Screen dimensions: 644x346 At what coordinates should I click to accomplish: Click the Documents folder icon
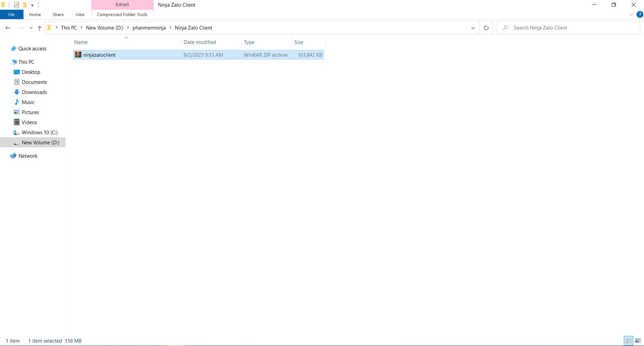tap(17, 82)
